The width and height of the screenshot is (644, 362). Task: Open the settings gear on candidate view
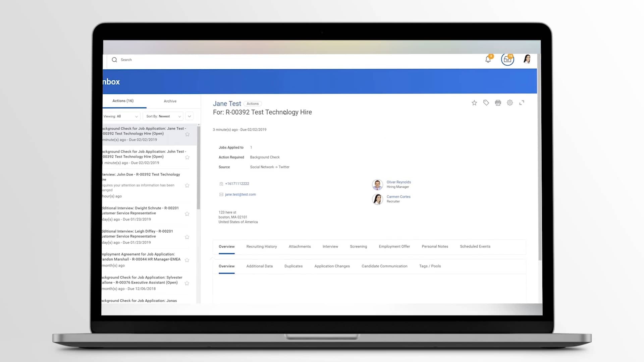pos(510,103)
